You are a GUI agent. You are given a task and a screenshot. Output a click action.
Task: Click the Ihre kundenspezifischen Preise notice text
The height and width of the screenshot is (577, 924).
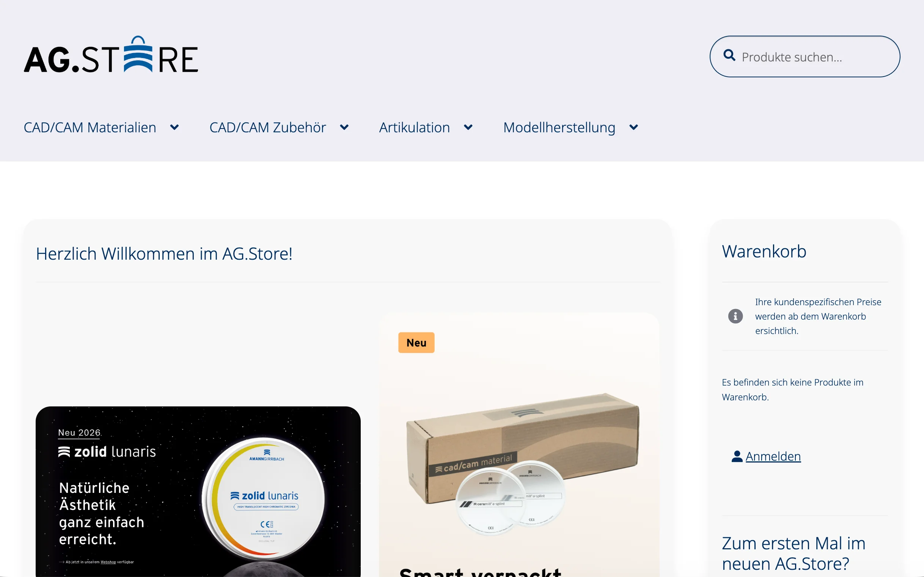coord(818,316)
